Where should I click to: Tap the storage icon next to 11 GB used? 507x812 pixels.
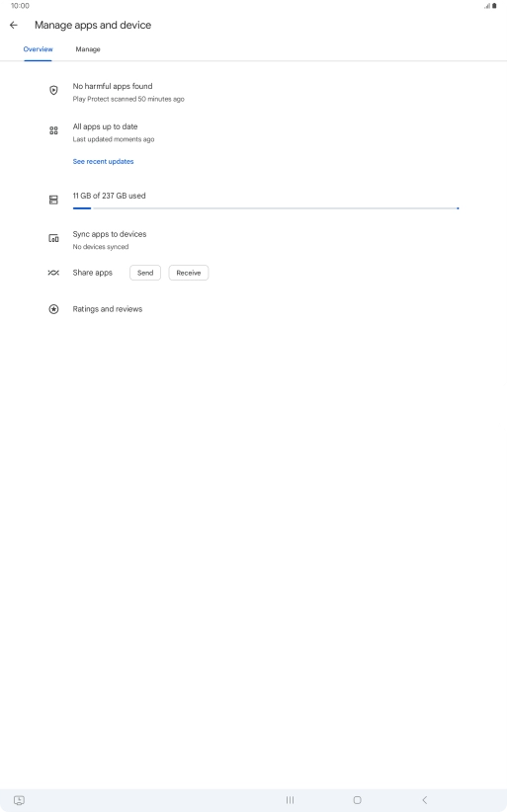point(53,200)
